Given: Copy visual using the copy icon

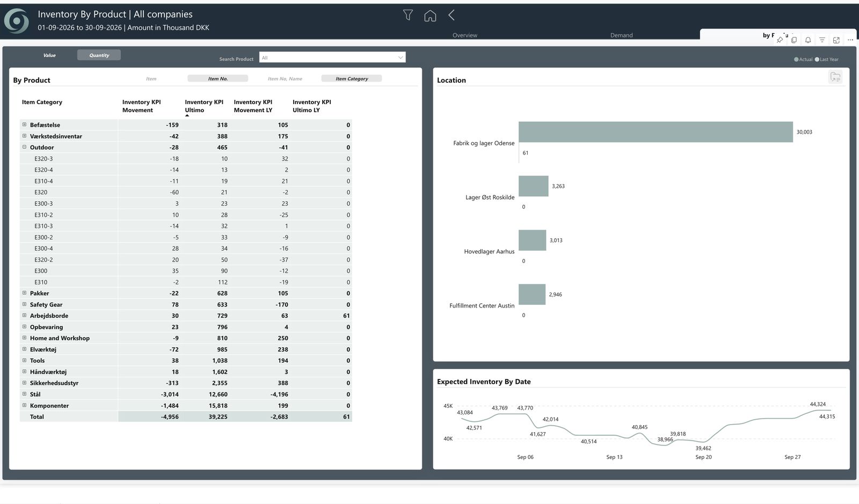Looking at the screenshot, I should [794, 40].
